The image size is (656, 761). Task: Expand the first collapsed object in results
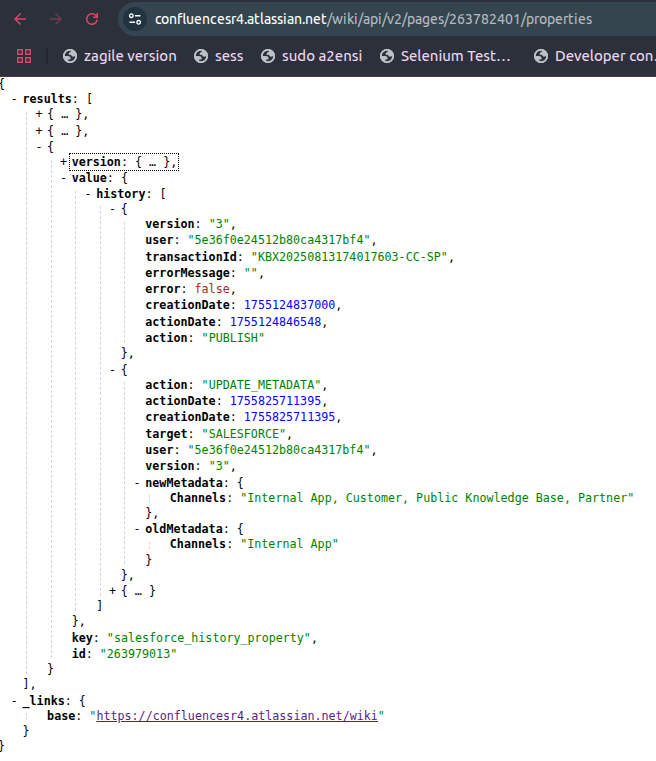tap(39, 115)
